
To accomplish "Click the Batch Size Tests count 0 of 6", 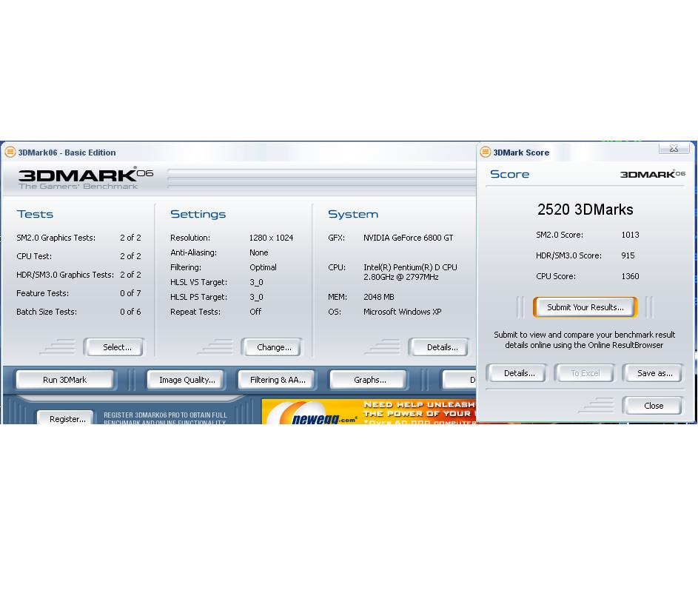I will click(130, 312).
